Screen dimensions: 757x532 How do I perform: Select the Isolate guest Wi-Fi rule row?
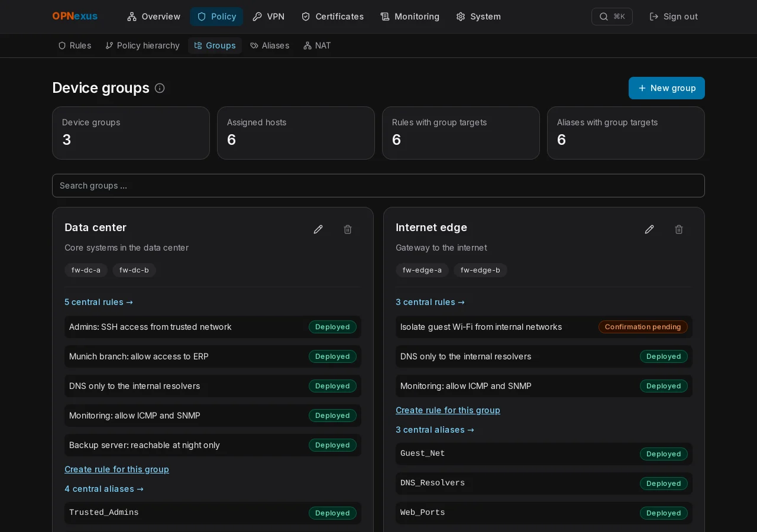(x=544, y=327)
